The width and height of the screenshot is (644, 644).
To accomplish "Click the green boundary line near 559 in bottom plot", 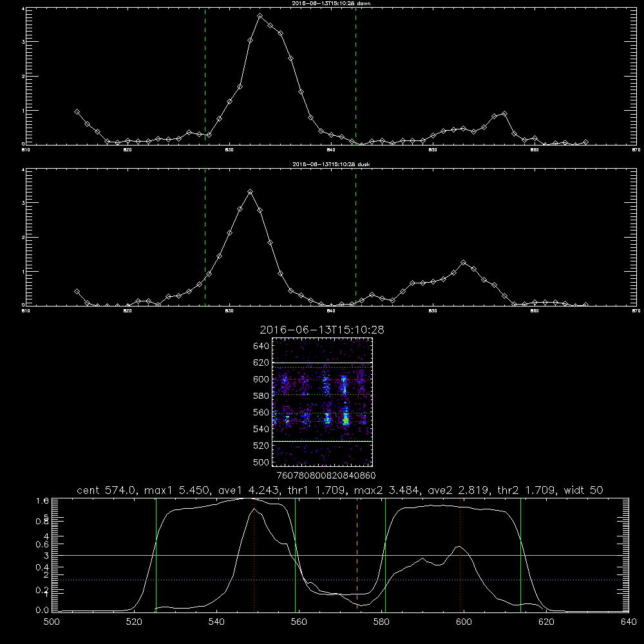I will [x=296, y=554].
